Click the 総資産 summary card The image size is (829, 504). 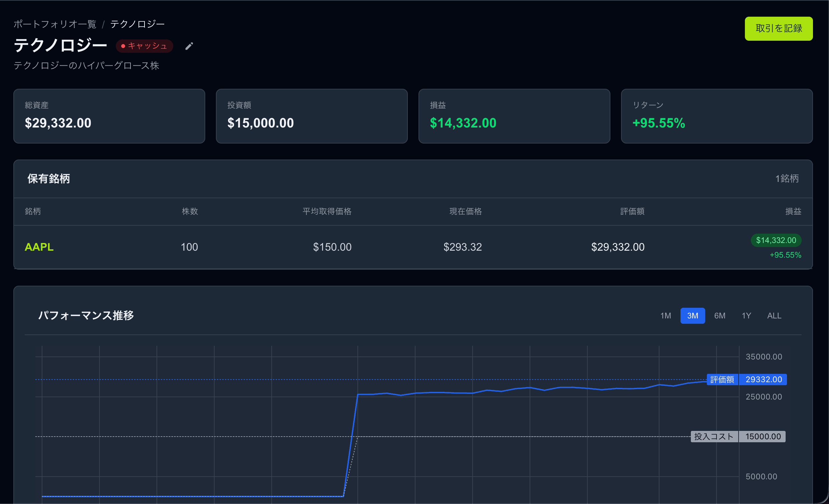point(109,116)
